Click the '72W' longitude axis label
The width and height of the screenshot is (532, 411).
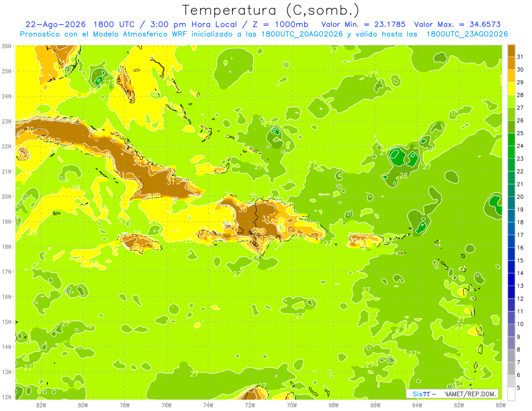tap(250, 405)
